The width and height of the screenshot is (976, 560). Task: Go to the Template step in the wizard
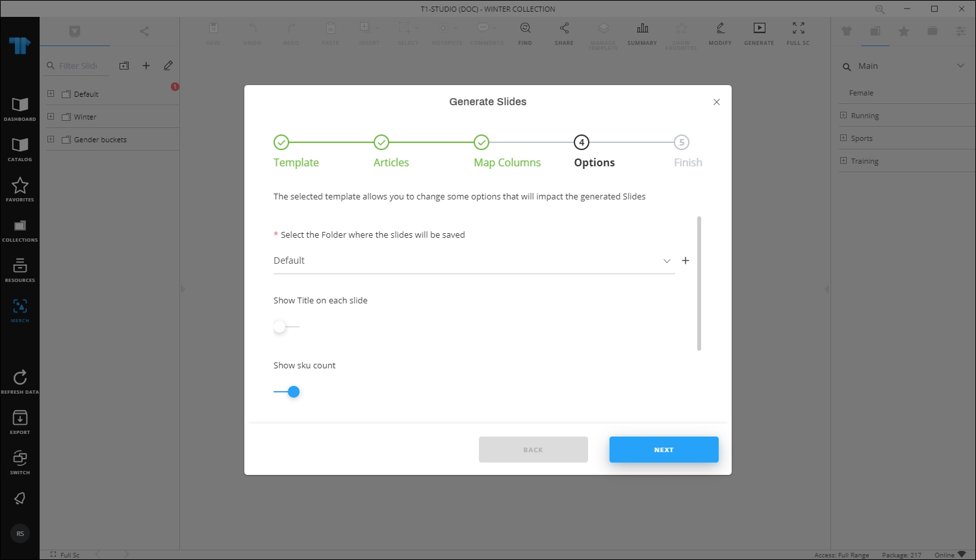tap(296, 151)
